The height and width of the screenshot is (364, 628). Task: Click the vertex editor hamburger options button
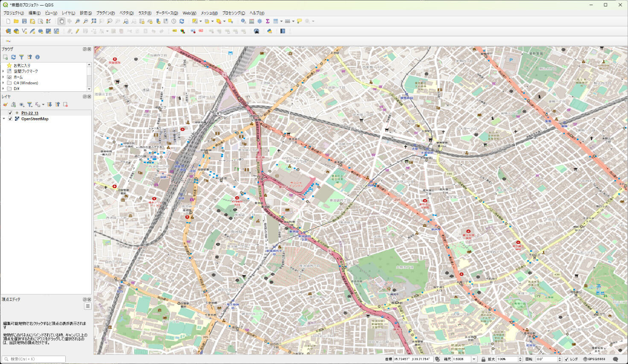(x=88, y=306)
